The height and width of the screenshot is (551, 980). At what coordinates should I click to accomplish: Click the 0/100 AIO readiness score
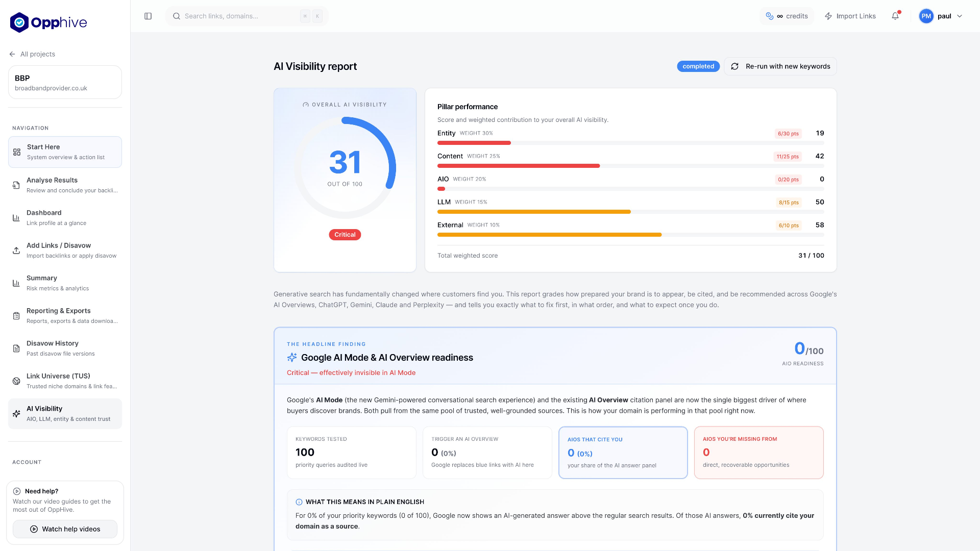tap(808, 348)
